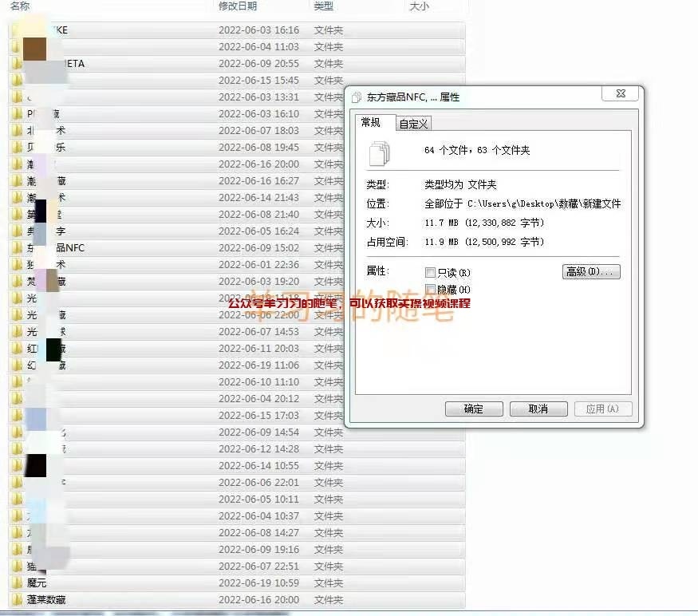Select folder icon modified 2022-06-05 10:11

click(x=18, y=500)
